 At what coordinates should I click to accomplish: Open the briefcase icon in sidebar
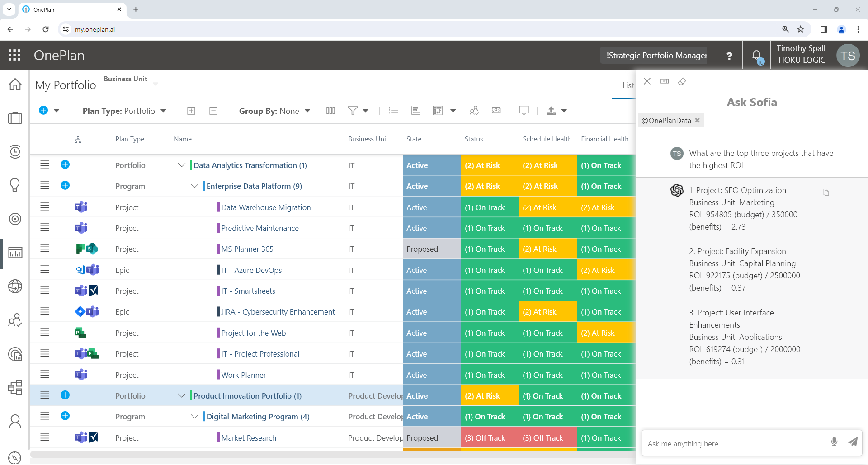pyautogui.click(x=15, y=118)
